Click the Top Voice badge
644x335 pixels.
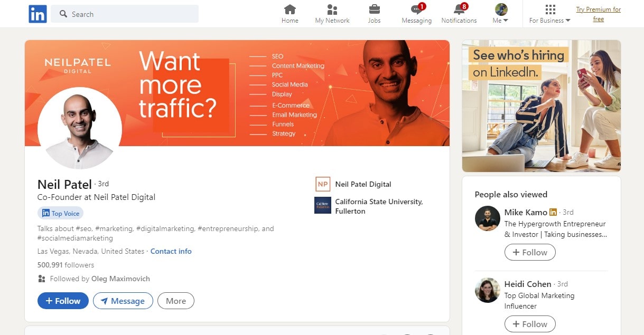(x=60, y=213)
